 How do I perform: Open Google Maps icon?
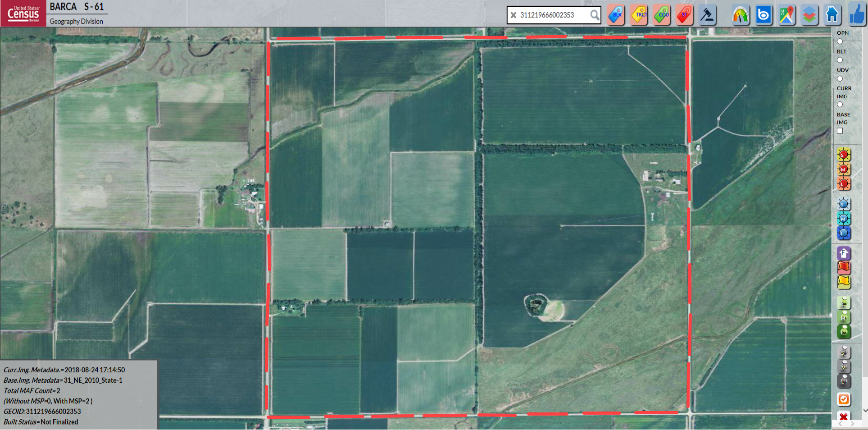[786, 15]
